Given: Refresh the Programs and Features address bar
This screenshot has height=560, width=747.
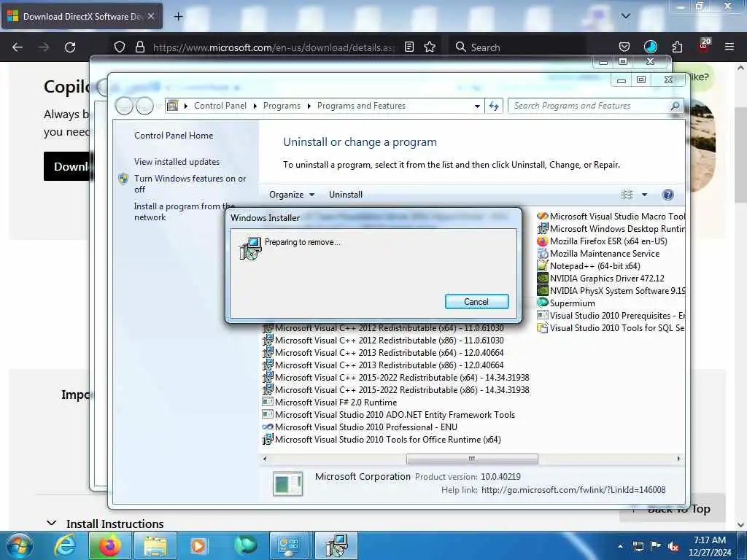Looking at the screenshot, I should 494,106.
